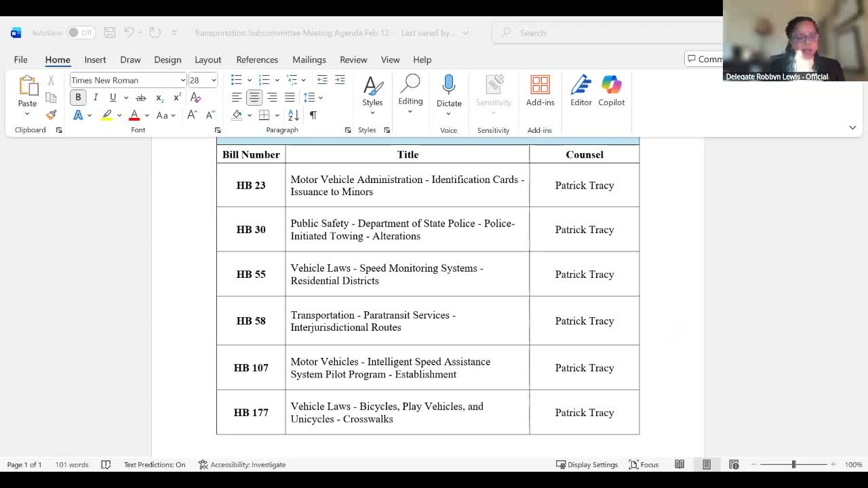Toggle center alignment
This screenshot has height=488, width=868.
tap(254, 98)
